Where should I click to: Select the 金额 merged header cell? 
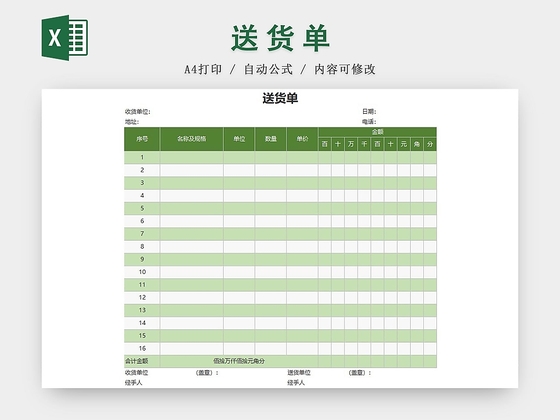(377, 132)
